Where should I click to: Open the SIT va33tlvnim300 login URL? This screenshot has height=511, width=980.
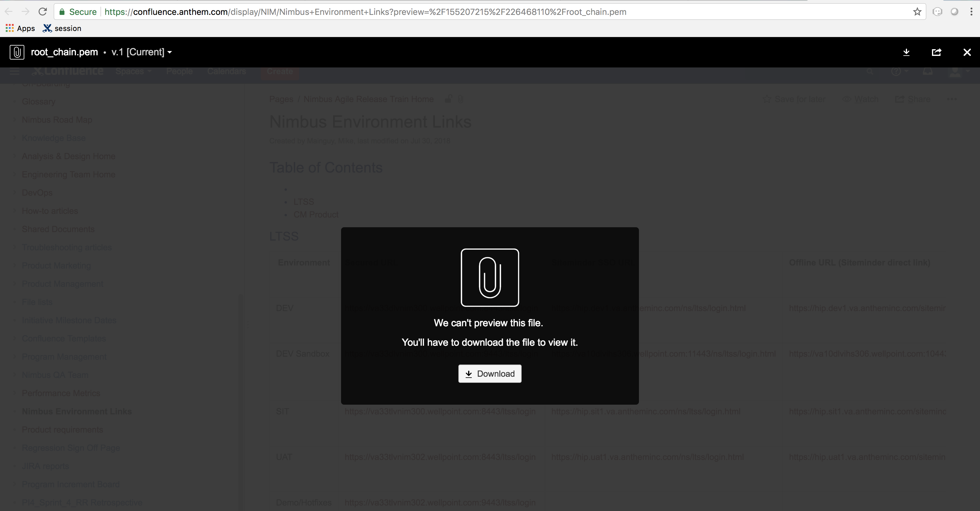click(x=440, y=412)
